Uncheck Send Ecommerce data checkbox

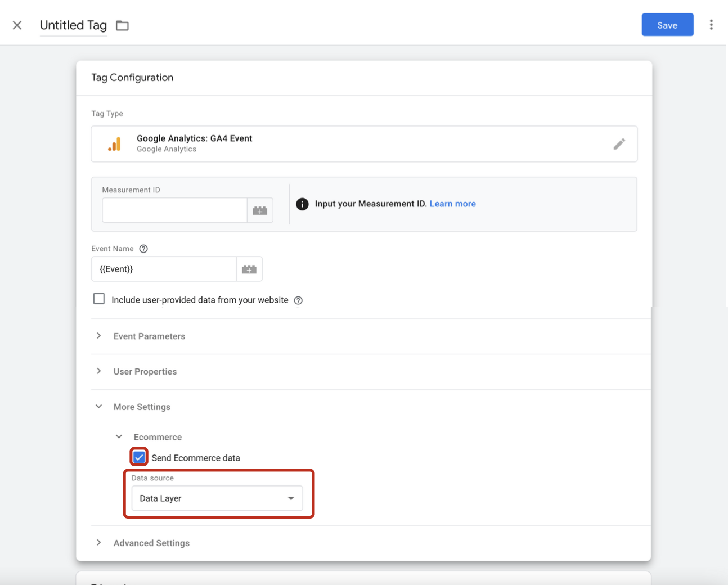coord(139,457)
